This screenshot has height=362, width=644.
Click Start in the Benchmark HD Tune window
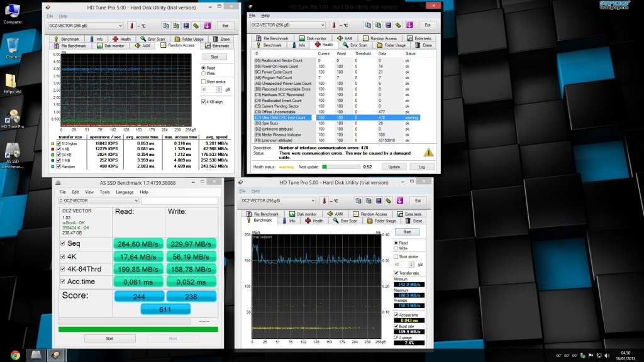(407, 232)
